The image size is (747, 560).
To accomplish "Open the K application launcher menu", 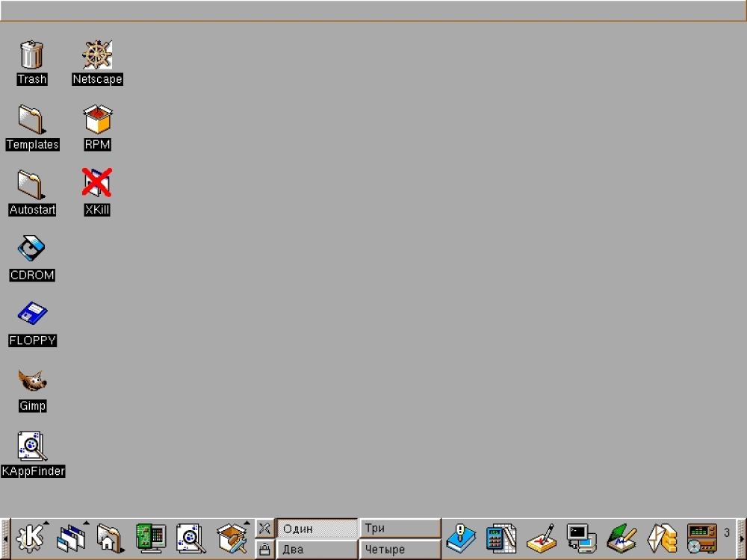I will pos(31,538).
